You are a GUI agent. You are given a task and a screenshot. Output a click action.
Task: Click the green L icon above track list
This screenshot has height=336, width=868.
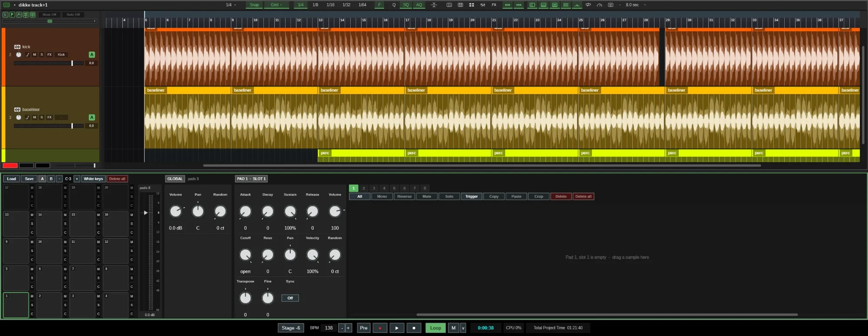pos(5,15)
